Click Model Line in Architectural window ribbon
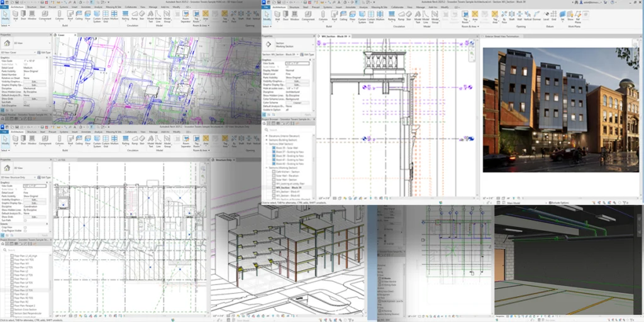644x322 pixels. point(426,16)
